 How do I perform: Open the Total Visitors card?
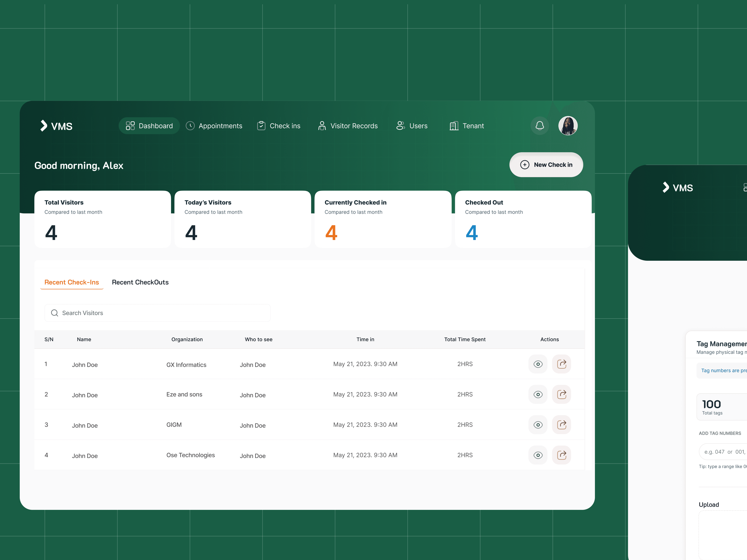tap(103, 219)
